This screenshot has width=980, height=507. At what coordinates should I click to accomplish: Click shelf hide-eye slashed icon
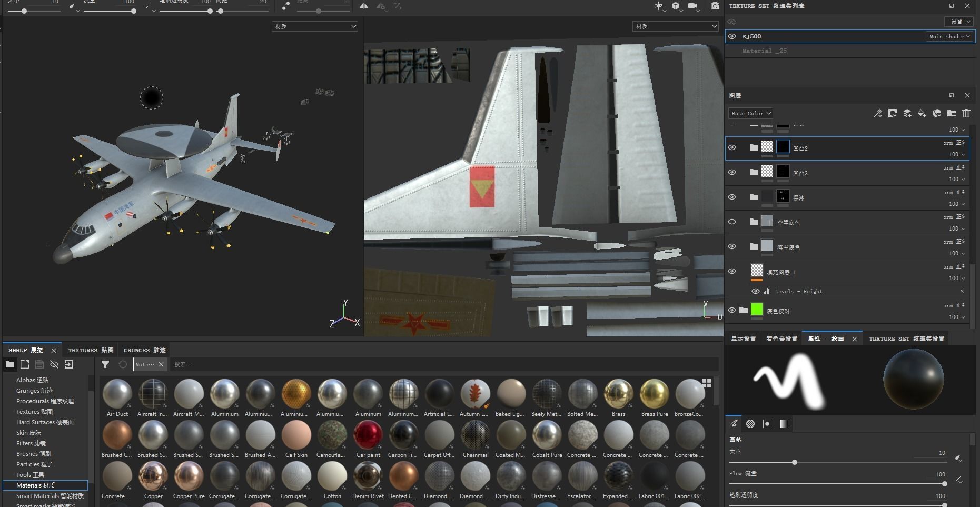[x=54, y=364]
